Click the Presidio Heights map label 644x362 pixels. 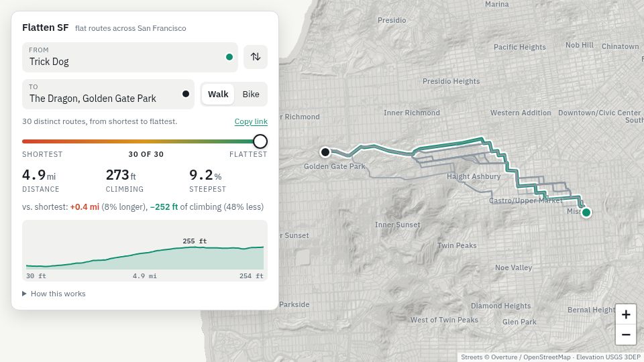point(451,81)
